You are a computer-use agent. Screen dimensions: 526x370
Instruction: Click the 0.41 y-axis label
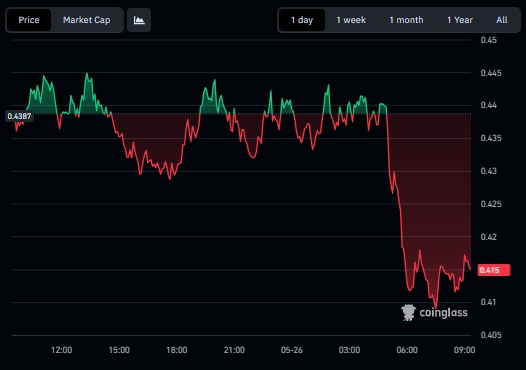(488, 302)
